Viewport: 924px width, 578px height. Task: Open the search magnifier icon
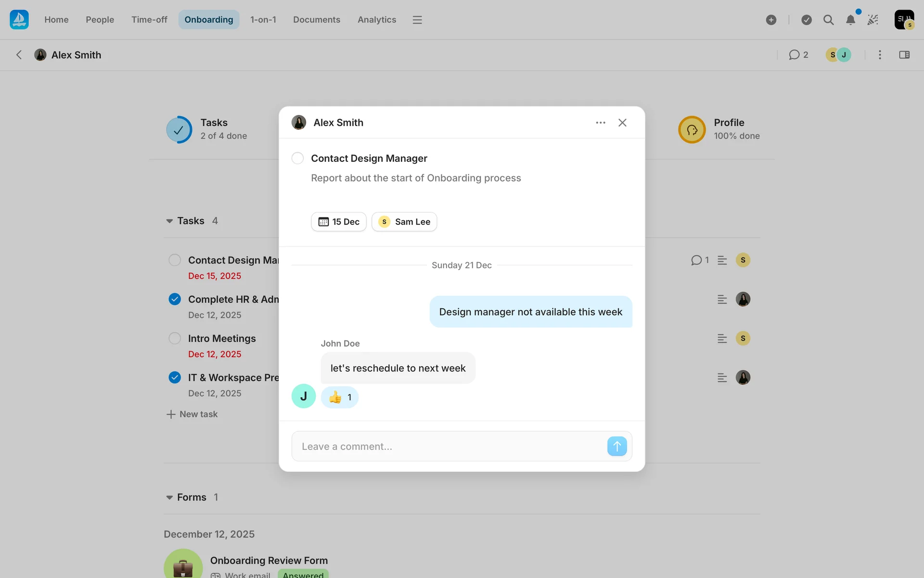point(828,20)
